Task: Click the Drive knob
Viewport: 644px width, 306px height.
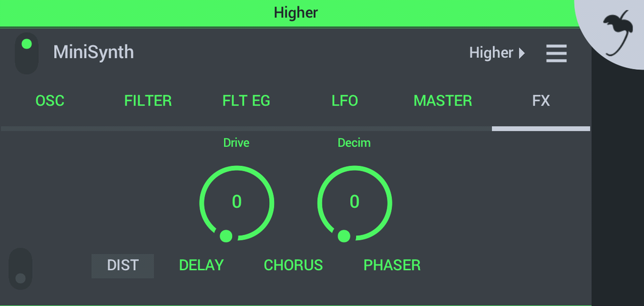Action: (x=236, y=202)
